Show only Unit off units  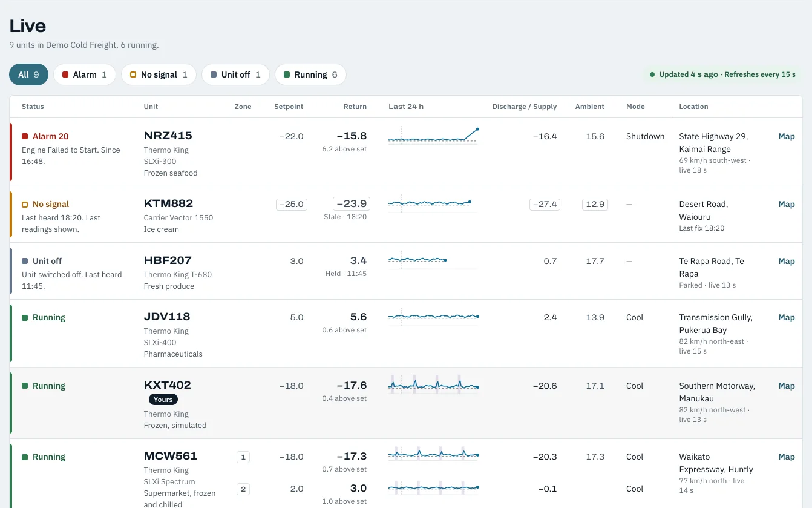(235, 74)
